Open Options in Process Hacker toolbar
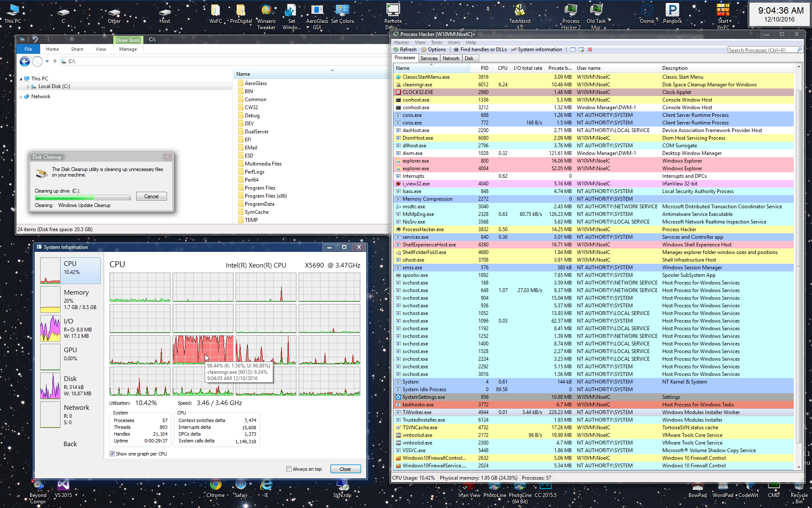 click(433, 50)
